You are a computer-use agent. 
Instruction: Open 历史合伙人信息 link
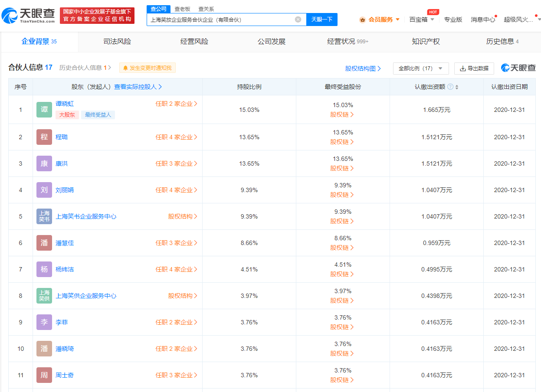(x=85, y=68)
